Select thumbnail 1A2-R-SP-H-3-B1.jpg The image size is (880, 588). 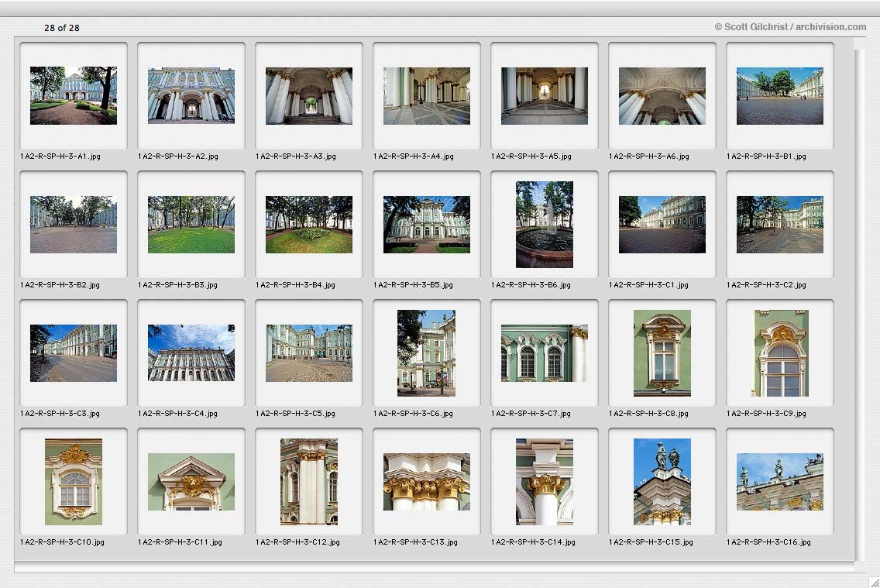pyautogui.click(x=780, y=95)
